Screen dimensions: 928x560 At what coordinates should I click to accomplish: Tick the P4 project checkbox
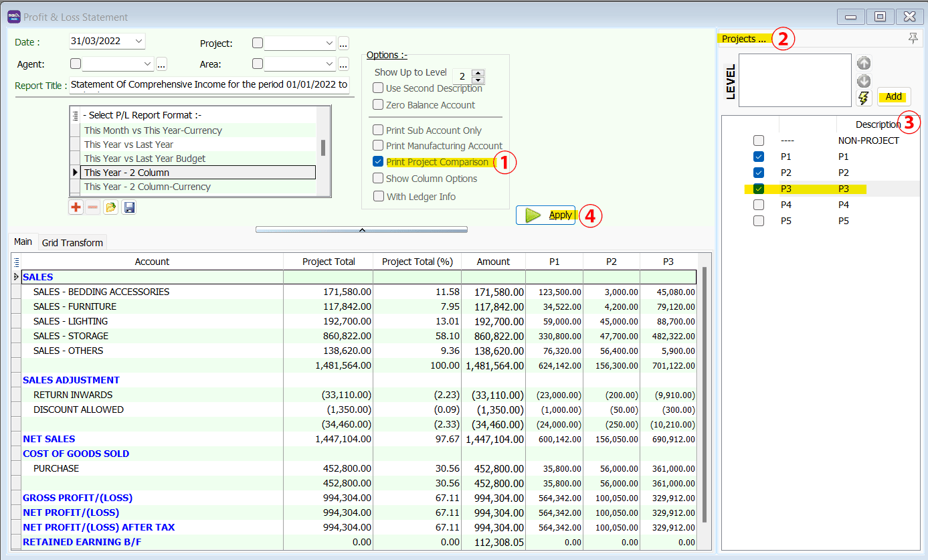[x=759, y=205]
